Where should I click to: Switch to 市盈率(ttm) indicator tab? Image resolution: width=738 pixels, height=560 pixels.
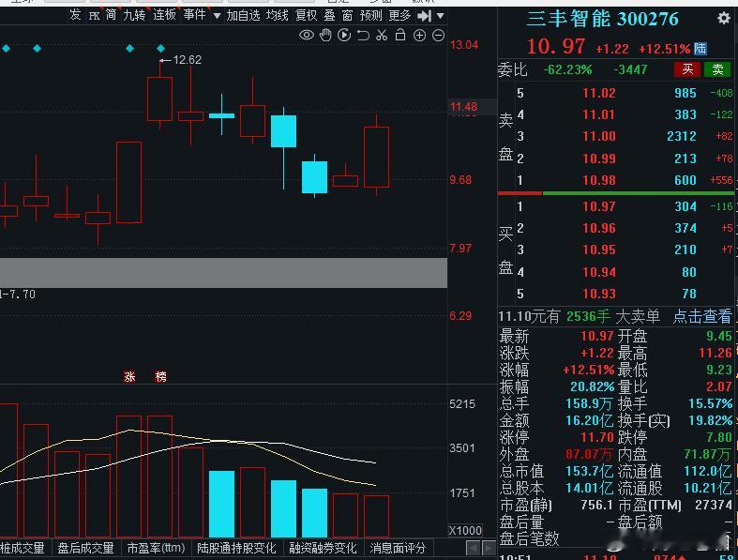coord(156,548)
